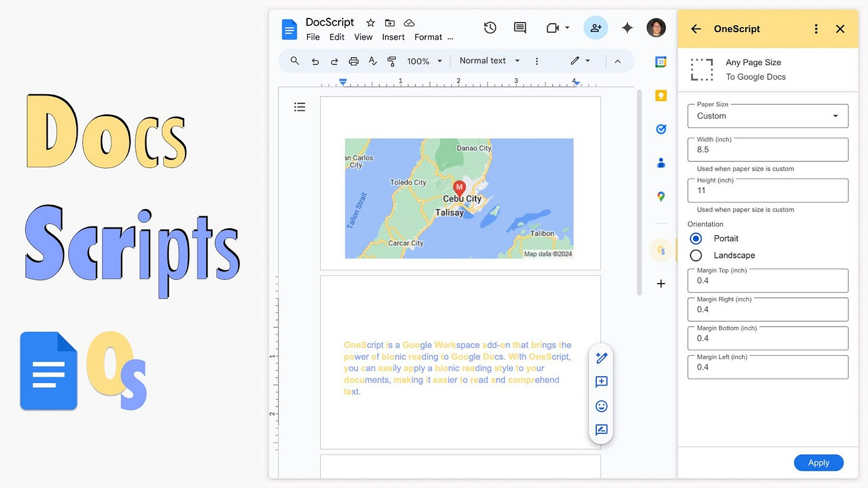Click the search menus magnifier icon
The width and height of the screenshot is (868, 488).
[x=294, y=61]
